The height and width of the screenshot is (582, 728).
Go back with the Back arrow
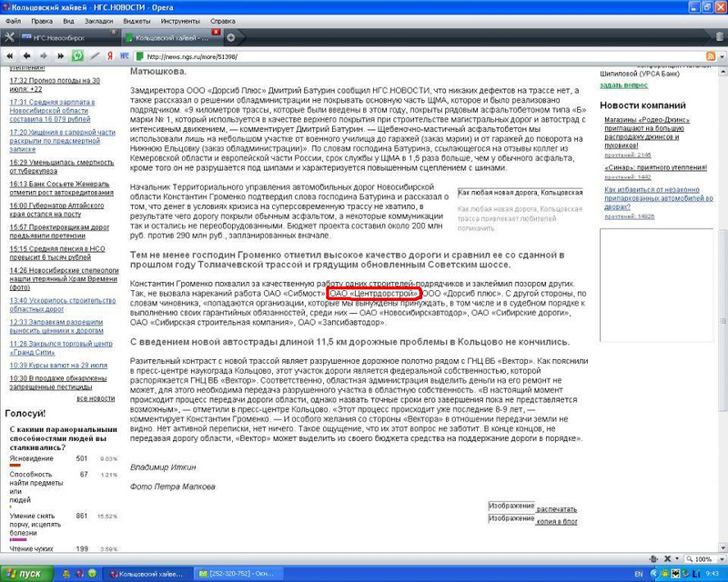(x=26, y=56)
